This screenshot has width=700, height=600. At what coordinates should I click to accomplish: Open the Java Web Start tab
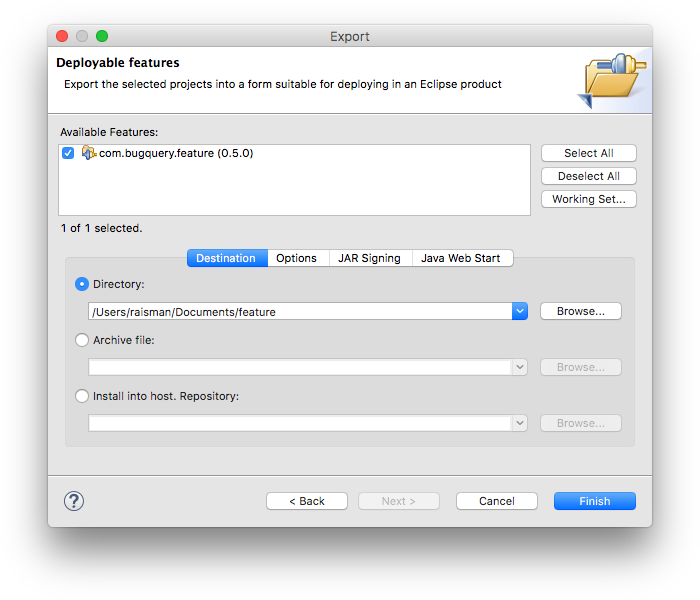tap(461, 258)
